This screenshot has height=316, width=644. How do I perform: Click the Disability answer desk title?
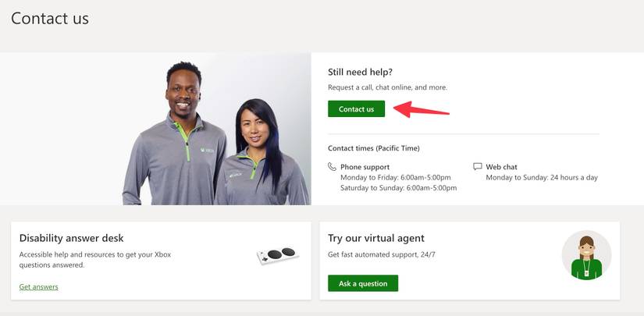[x=72, y=238]
